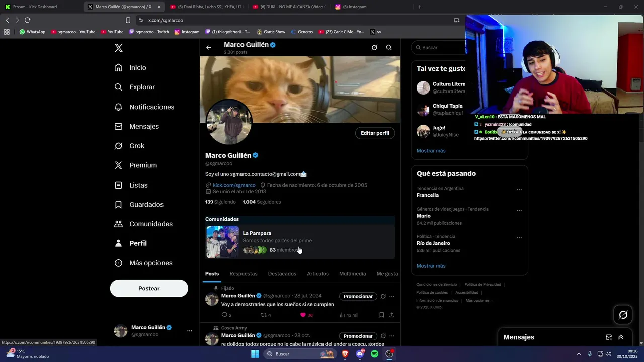Screen dimensions: 644x362
Task: Open the Francella trend options menu
Action: (x=519, y=190)
